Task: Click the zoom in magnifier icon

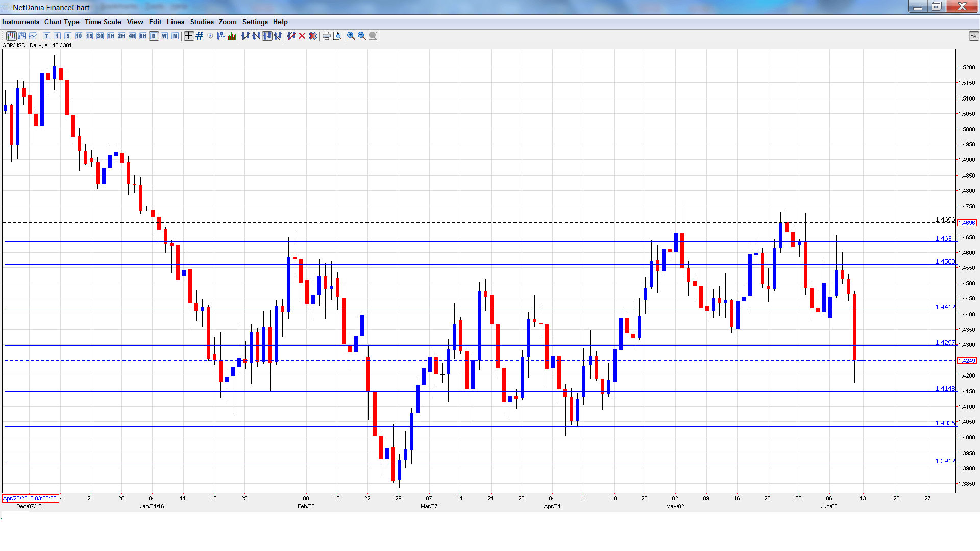Action: point(351,36)
